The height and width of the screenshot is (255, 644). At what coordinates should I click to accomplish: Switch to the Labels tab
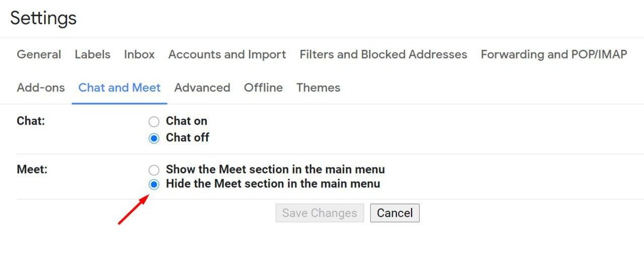click(x=92, y=55)
